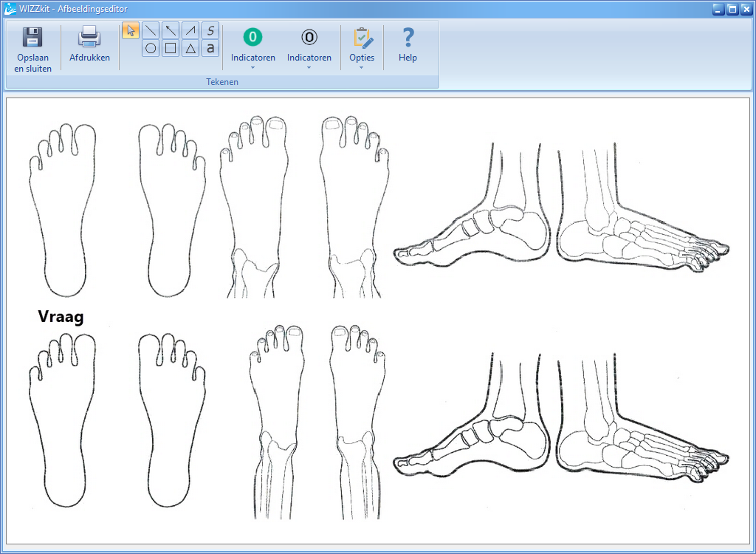Select the arrow pointer selection tool
Screen dimensions: 756x554
click(131, 30)
